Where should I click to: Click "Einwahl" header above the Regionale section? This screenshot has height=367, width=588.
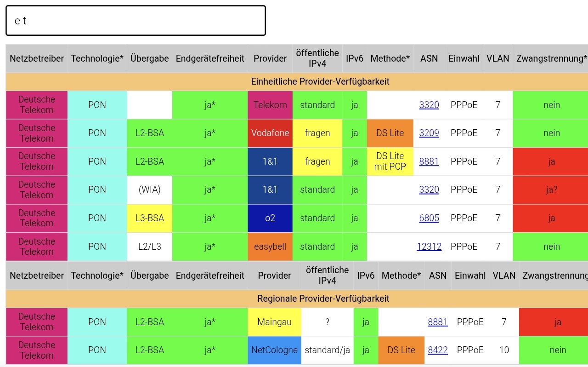[470, 275]
